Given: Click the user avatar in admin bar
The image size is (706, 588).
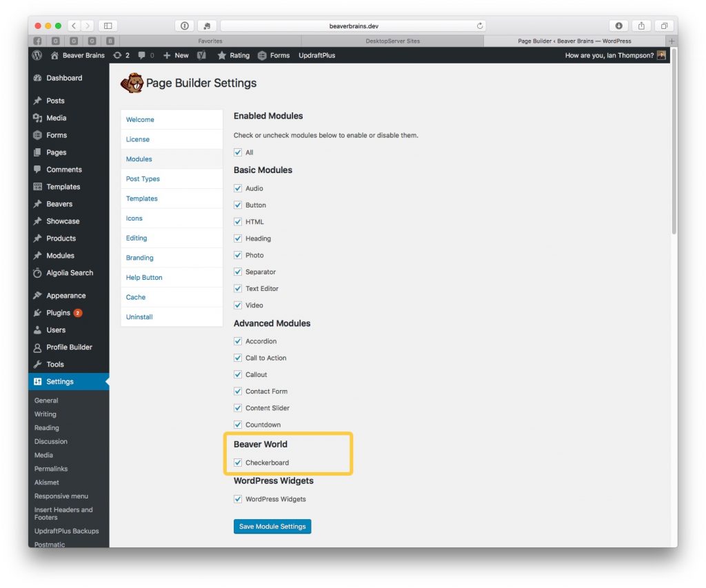Looking at the screenshot, I should (x=661, y=55).
